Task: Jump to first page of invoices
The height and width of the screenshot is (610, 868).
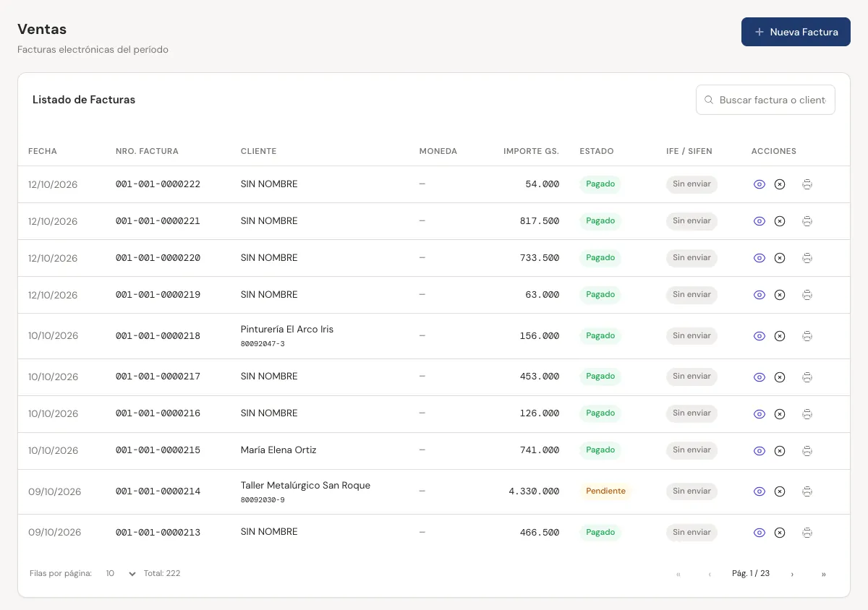Action: coord(678,574)
